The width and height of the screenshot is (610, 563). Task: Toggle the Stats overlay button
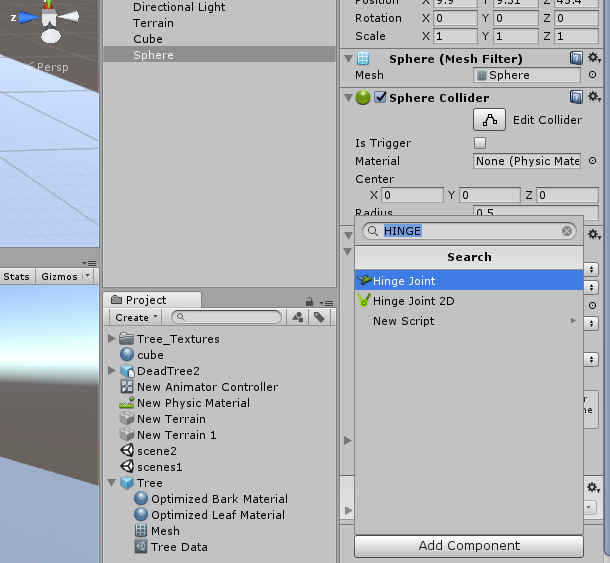16,276
